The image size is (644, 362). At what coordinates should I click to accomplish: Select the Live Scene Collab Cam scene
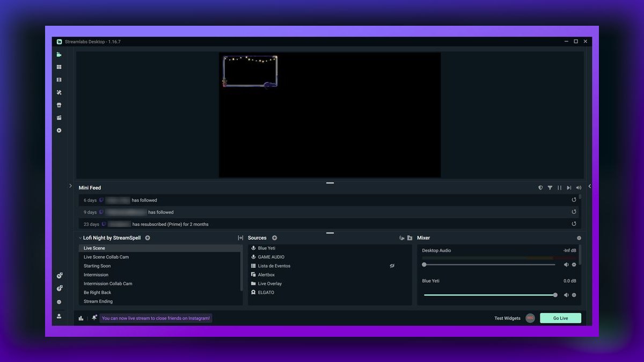click(160, 257)
